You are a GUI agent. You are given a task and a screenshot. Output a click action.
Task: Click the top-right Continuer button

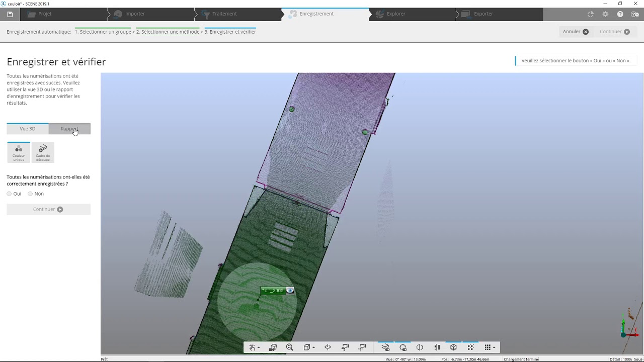(x=615, y=32)
